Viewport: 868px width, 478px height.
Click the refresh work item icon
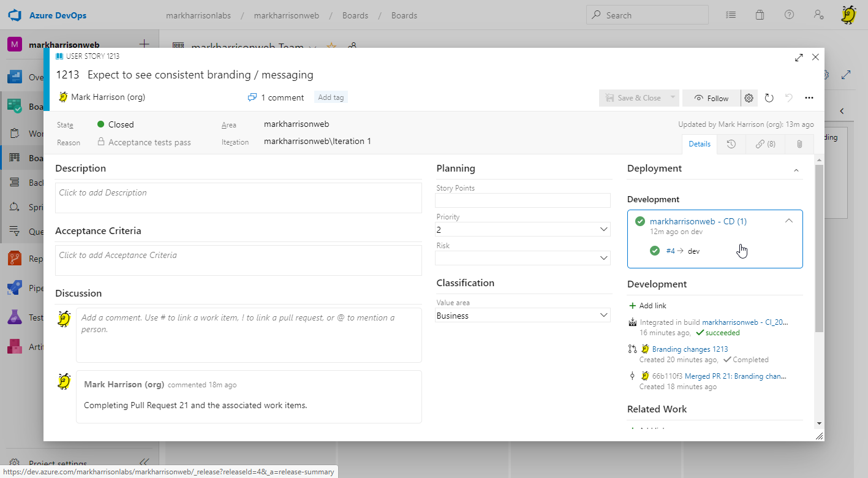coord(769,98)
